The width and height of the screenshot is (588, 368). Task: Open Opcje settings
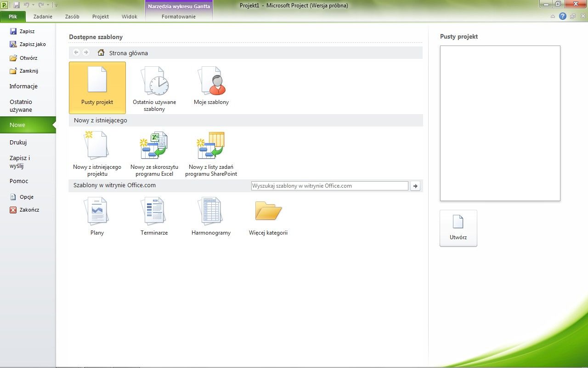pos(22,197)
